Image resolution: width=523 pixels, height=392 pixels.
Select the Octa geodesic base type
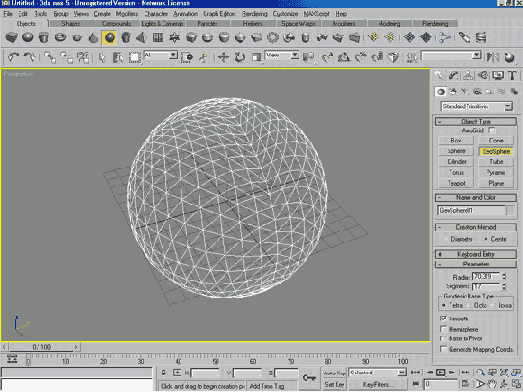pyautogui.click(x=469, y=305)
